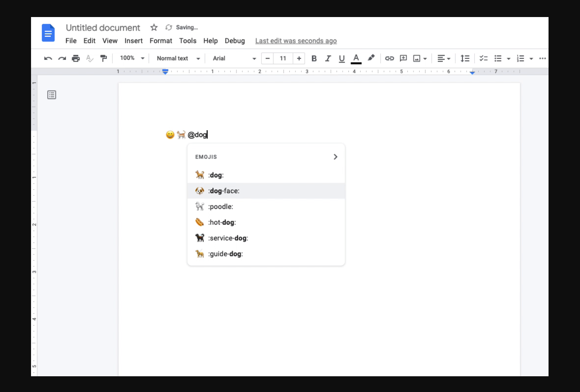580x392 pixels.
Task: Toggle underline formatting
Action: pos(342,59)
